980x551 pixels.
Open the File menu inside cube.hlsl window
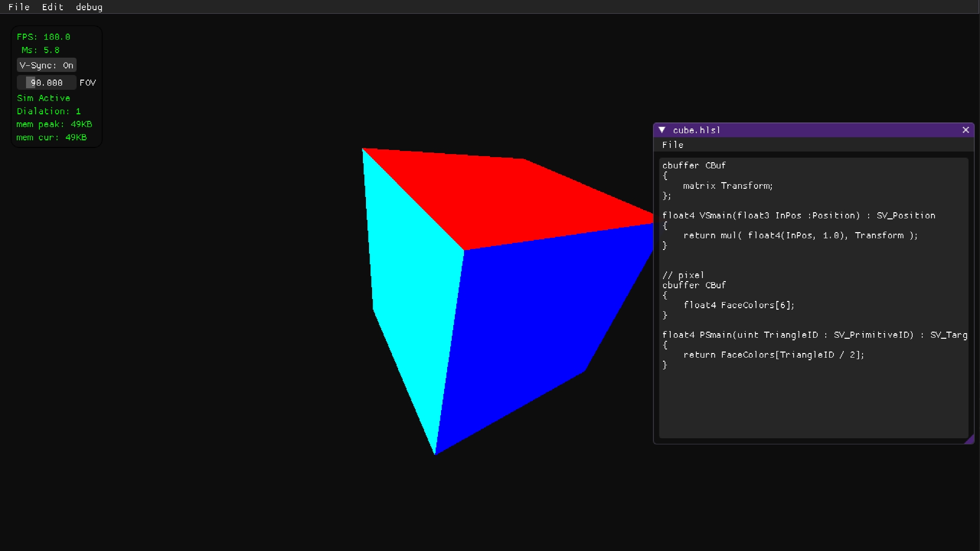click(x=673, y=145)
